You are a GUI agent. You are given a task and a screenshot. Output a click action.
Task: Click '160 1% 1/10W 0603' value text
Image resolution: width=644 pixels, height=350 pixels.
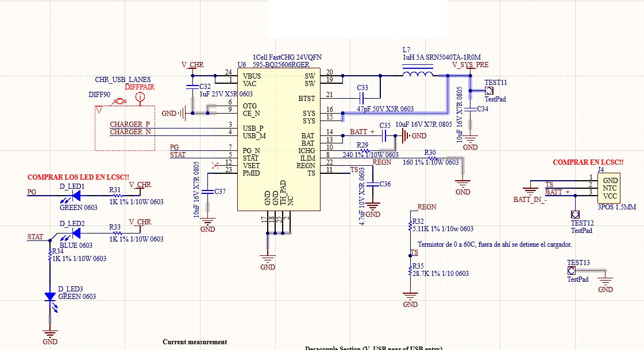(430, 162)
